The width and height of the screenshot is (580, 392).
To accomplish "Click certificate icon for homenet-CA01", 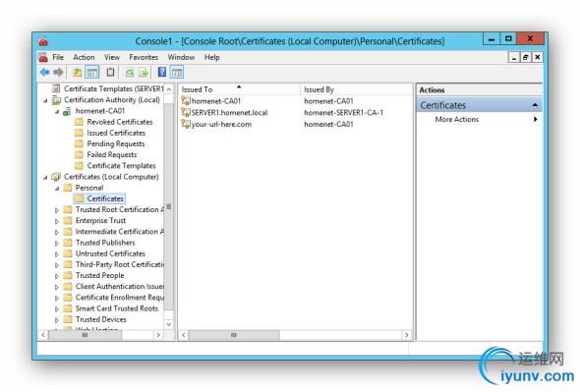I will [x=186, y=101].
